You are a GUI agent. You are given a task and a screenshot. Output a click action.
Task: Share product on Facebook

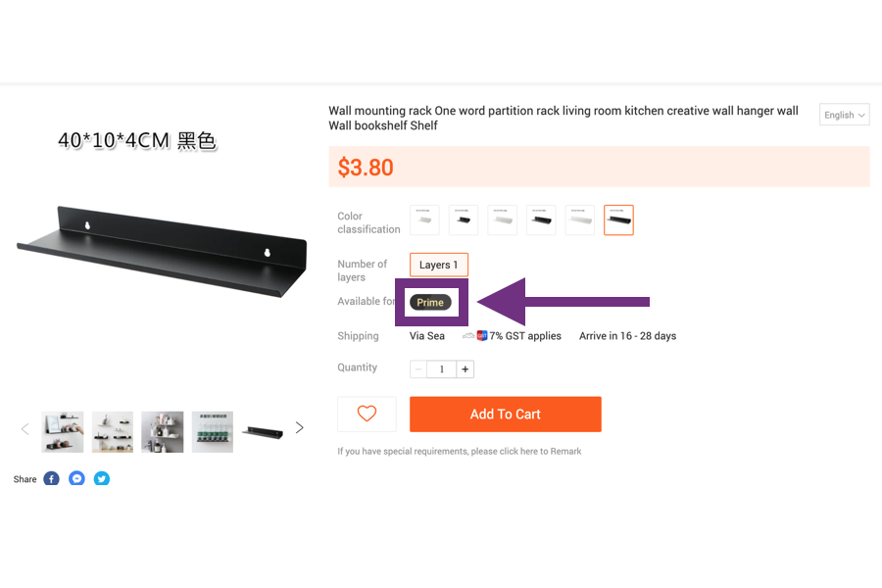pos(51,479)
